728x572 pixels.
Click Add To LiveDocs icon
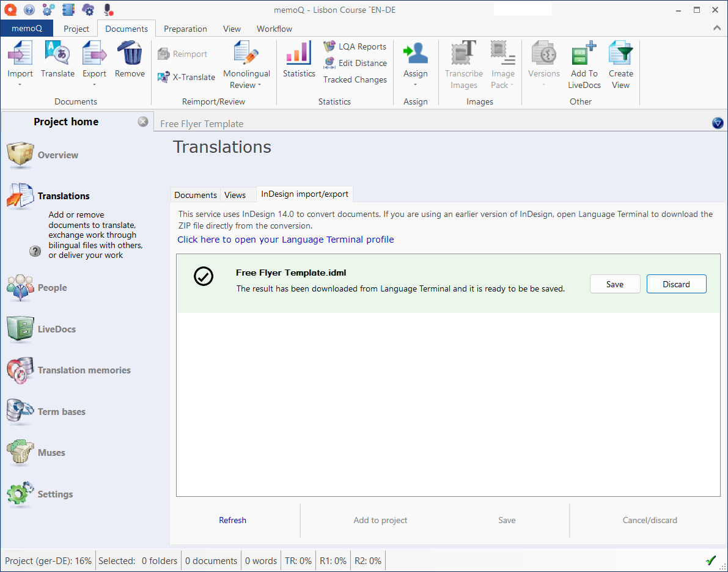click(584, 53)
